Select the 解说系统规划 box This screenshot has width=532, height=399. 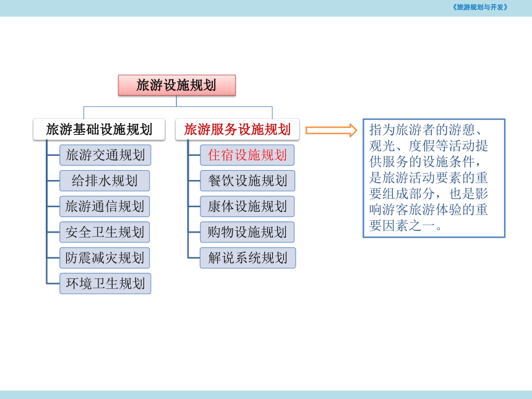tap(248, 258)
